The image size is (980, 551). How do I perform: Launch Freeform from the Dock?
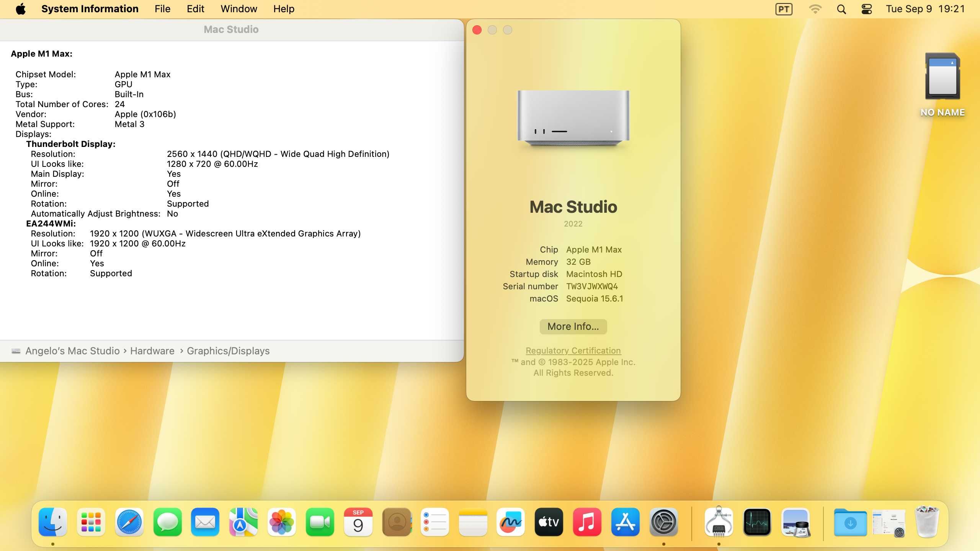click(511, 522)
